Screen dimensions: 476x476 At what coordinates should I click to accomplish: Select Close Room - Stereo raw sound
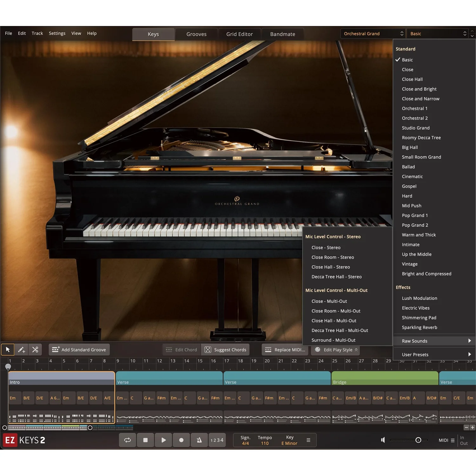coord(347,257)
